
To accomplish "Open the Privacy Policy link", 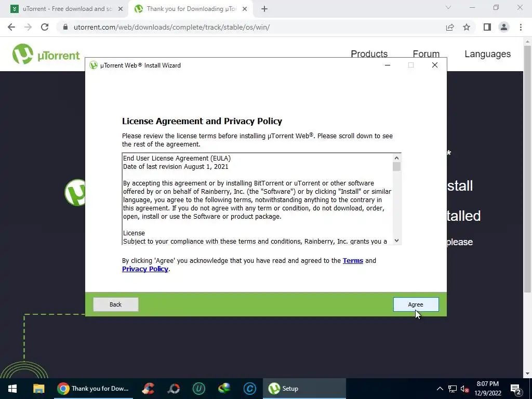I will coord(145,269).
